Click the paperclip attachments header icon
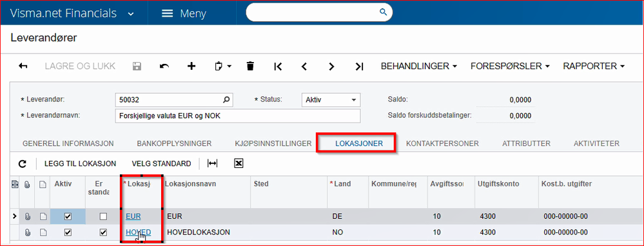This screenshot has height=246, width=644. click(28, 184)
